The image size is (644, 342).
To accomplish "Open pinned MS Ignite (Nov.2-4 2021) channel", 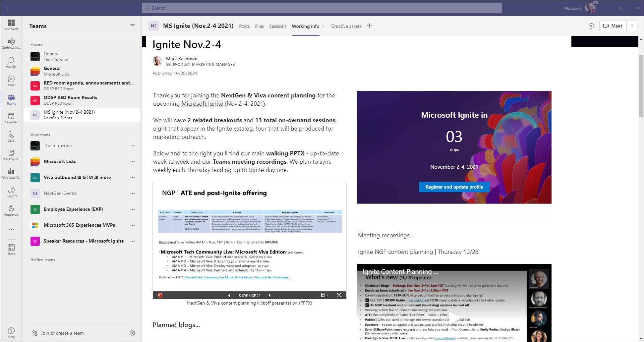I will [x=82, y=115].
